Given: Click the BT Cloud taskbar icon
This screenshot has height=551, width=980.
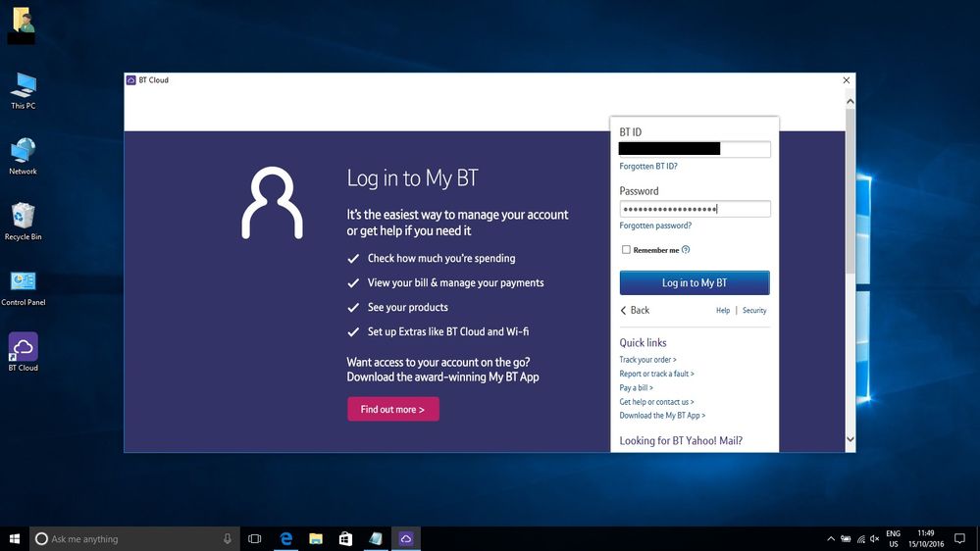Looking at the screenshot, I should click(x=405, y=538).
